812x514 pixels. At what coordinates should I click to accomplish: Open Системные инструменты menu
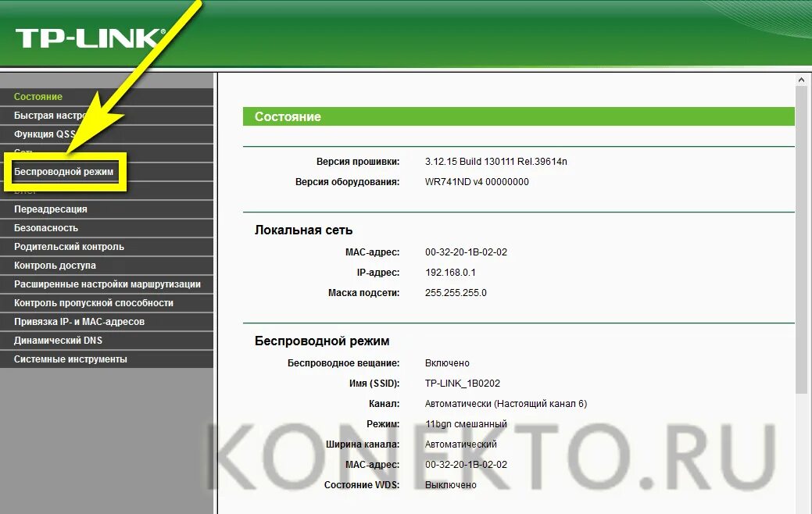pyautogui.click(x=106, y=359)
